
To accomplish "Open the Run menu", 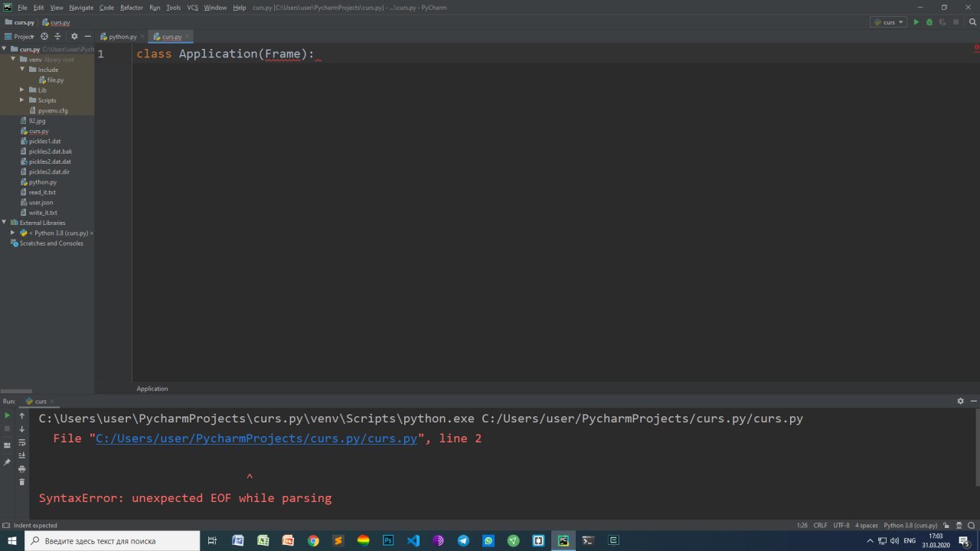I will 155,8.
